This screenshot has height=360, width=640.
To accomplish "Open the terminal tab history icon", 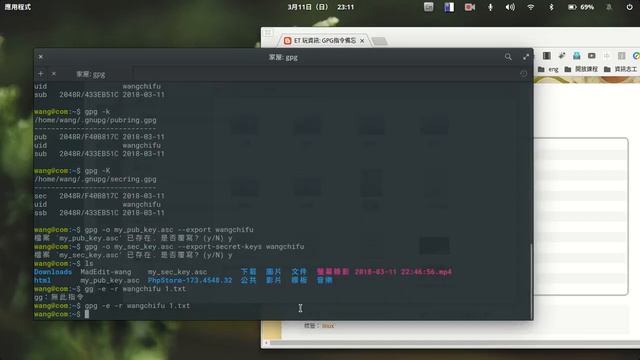I will pyautogui.click(x=524, y=74).
